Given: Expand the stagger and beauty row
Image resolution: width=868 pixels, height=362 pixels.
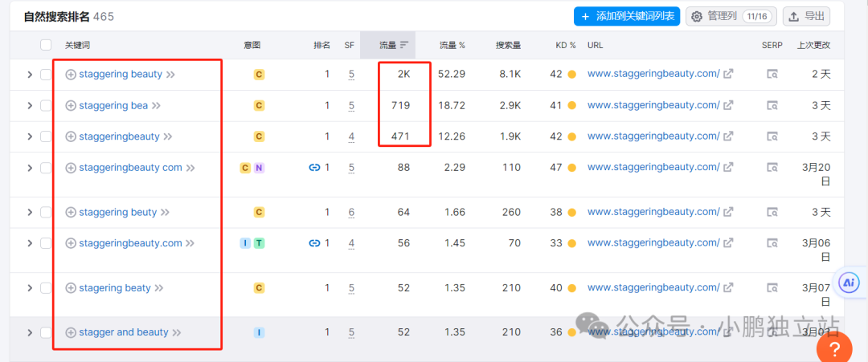Looking at the screenshot, I should point(30,332).
